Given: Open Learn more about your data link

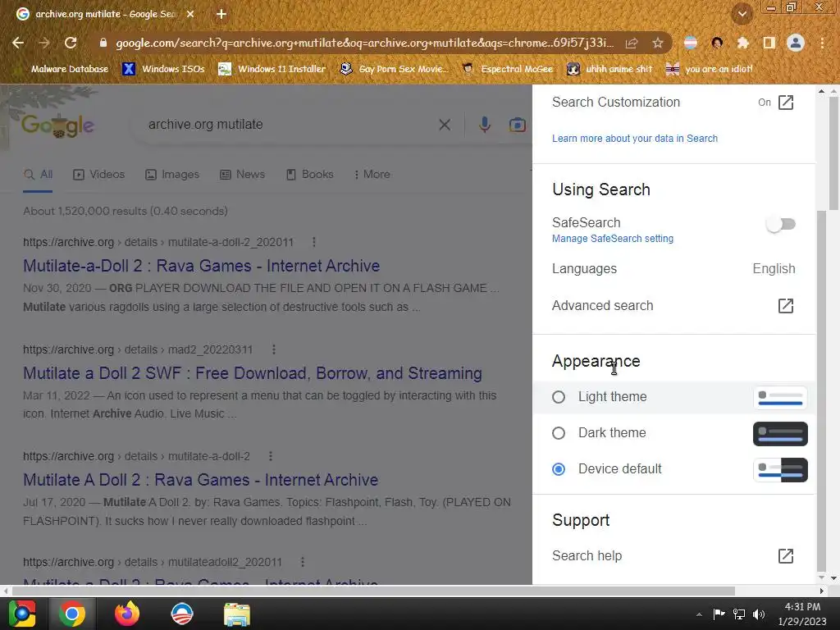Looking at the screenshot, I should [635, 138].
